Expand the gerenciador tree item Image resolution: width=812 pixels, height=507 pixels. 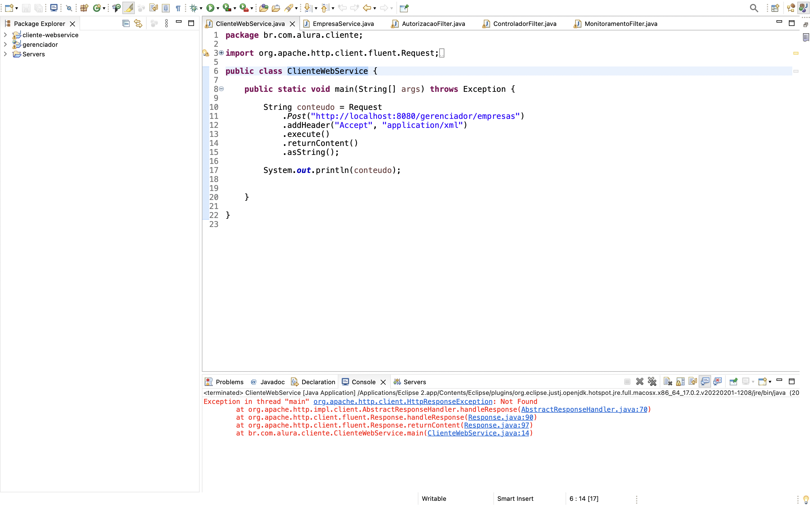point(5,44)
